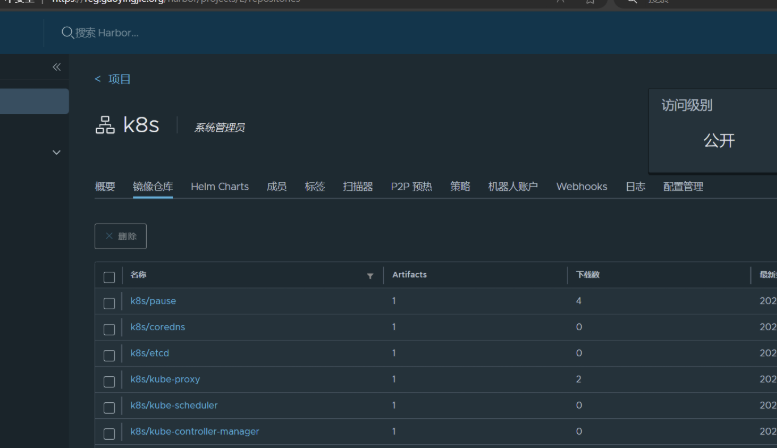
Task: Click the 系统管理员 role label
Action: pos(220,127)
